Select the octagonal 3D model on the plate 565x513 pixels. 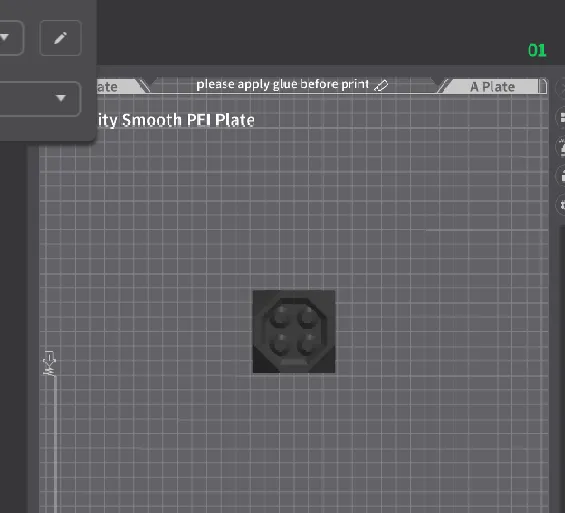(x=294, y=331)
